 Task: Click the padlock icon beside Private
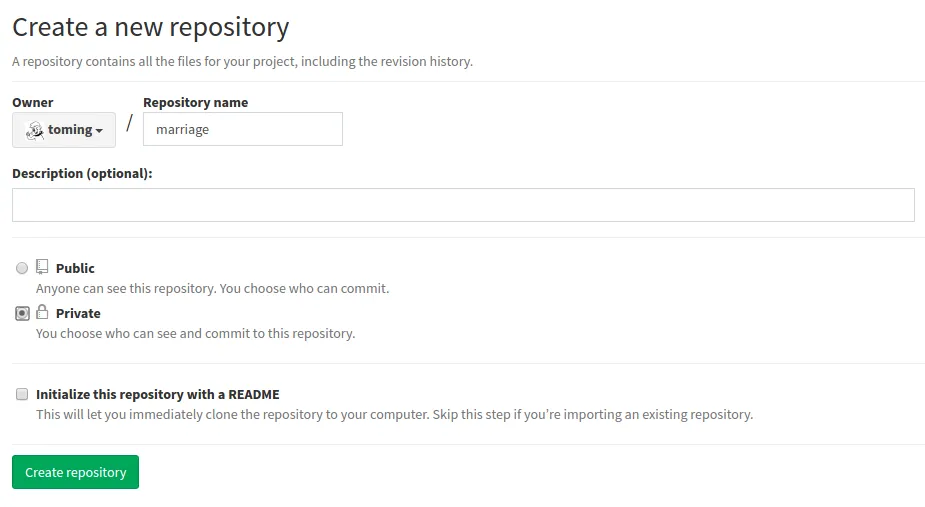click(42, 312)
